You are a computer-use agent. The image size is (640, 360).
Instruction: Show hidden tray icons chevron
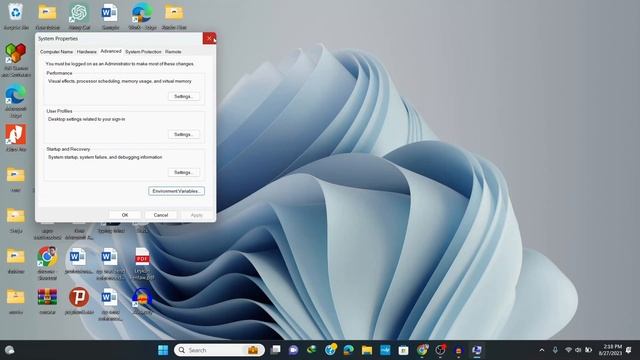coord(542,350)
